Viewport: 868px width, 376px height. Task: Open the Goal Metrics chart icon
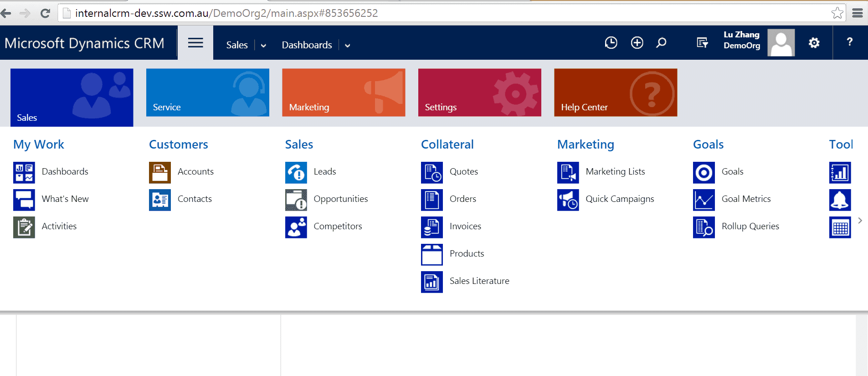pos(704,200)
